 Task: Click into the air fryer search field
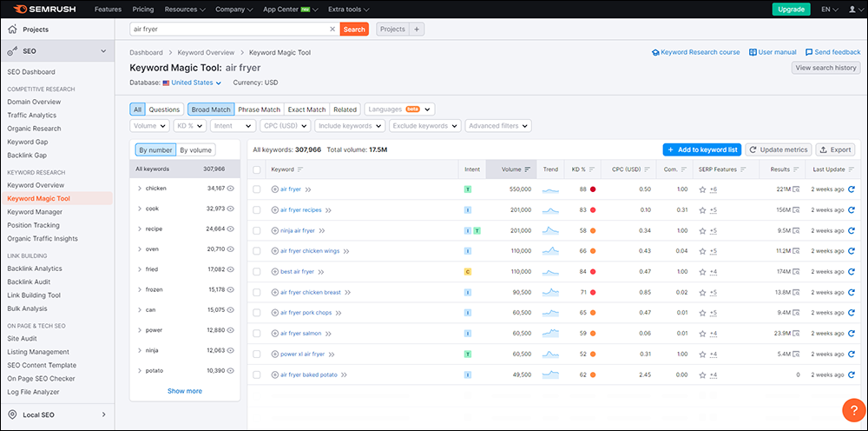click(x=229, y=30)
